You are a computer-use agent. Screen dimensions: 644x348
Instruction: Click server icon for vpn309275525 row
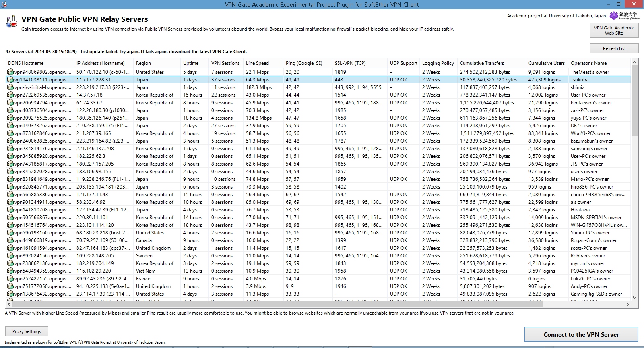[x=10, y=118]
